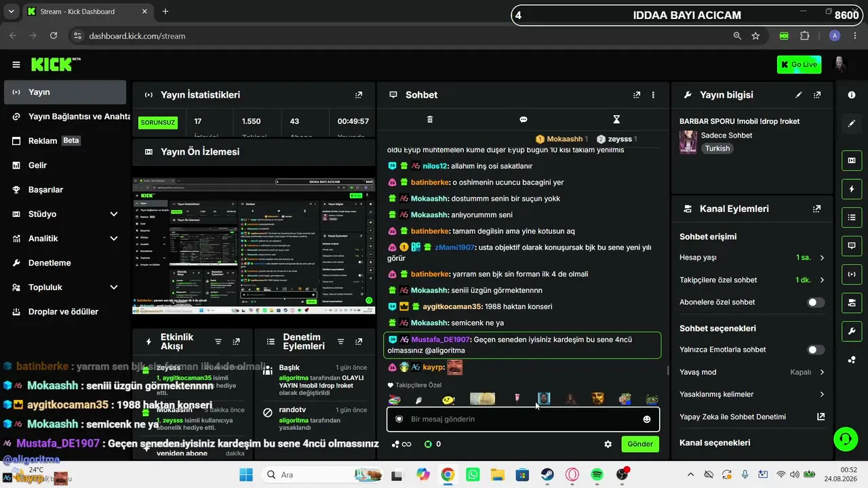Send message with Gönder button
Image resolution: width=868 pixels, height=488 pixels.
coord(640,444)
